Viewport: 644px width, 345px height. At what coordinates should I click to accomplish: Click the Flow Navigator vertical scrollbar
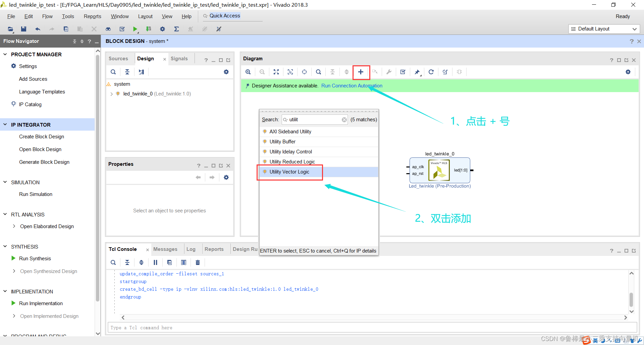(98, 178)
